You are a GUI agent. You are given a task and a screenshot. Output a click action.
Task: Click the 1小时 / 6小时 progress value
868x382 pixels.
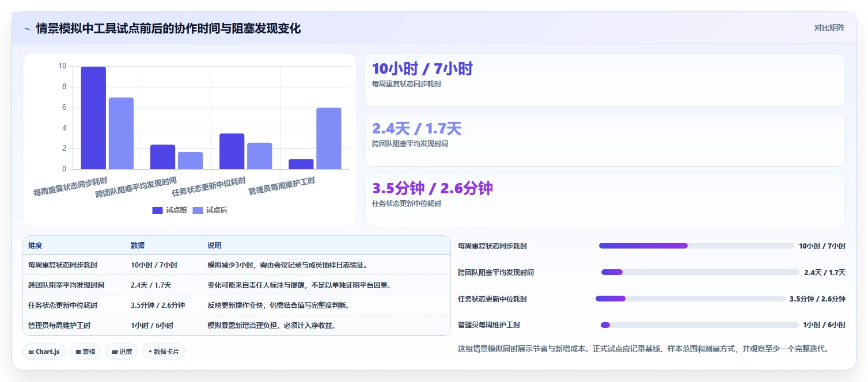pyautogui.click(x=824, y=326)
